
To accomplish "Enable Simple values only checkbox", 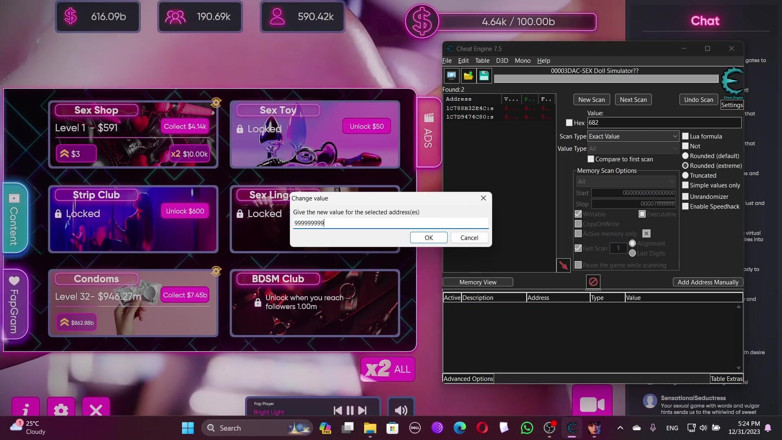I will (685, 185).
